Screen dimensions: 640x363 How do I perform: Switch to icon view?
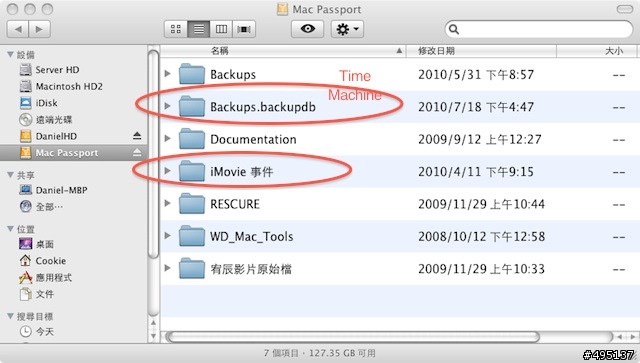coord(176,29)
